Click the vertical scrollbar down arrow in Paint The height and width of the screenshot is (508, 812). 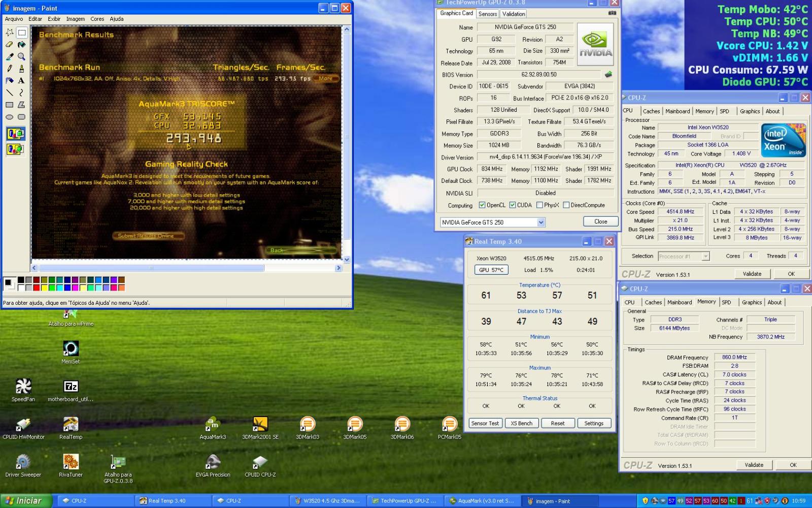coord(347,259)
